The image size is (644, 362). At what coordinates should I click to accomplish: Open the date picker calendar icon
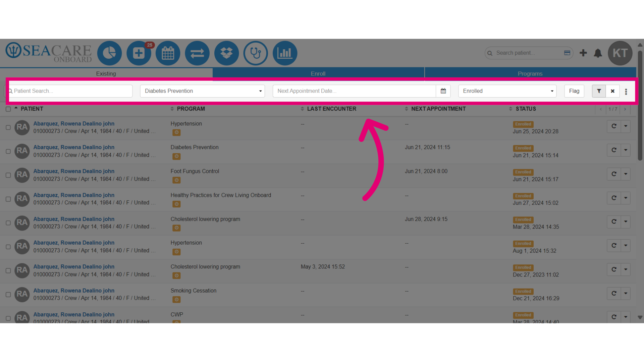pyautogui.click(x=443, y=91)
